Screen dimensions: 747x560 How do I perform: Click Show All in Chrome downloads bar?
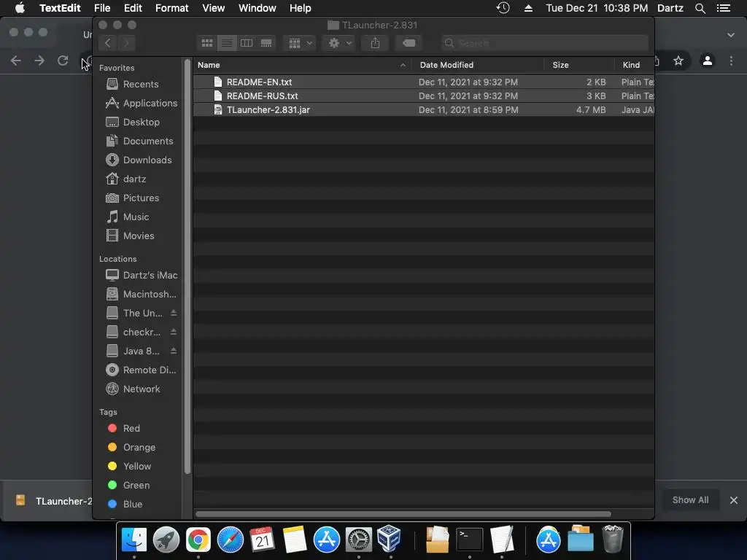(x=690, y=500)
